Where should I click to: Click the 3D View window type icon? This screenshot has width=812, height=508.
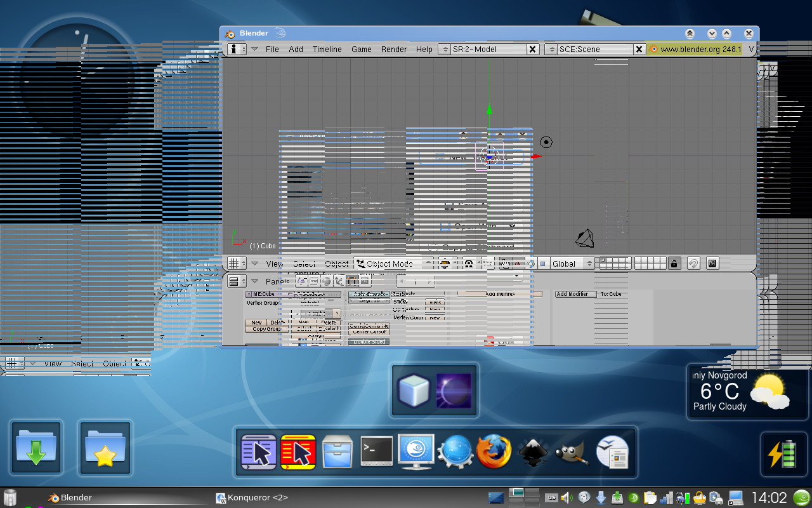233,264
